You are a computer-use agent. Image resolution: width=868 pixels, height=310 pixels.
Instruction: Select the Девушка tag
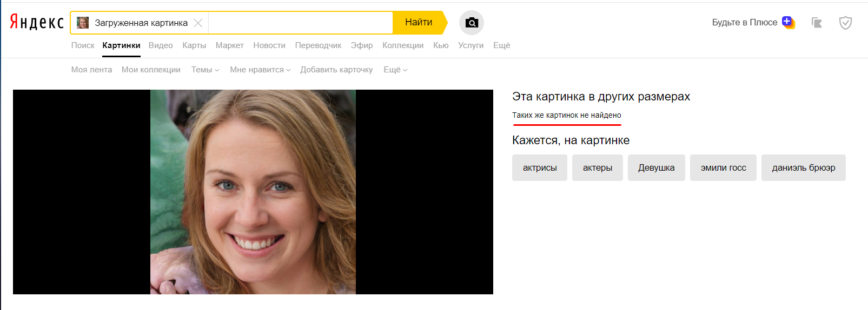[656, 168]
